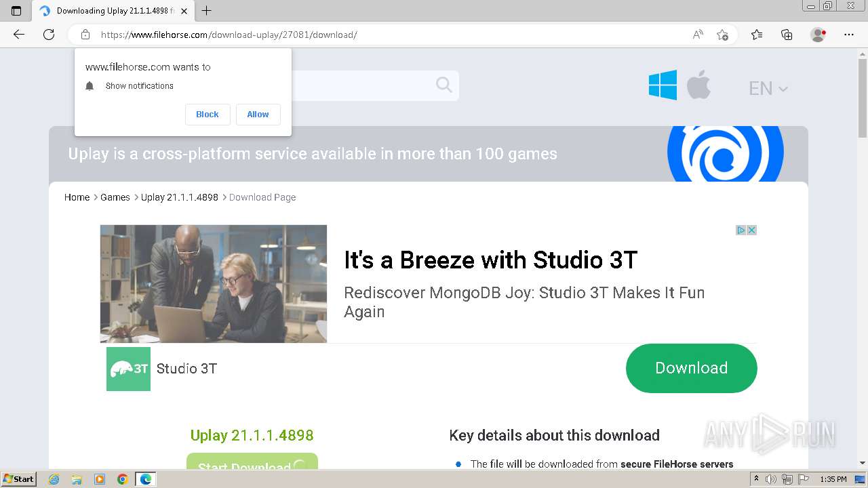
Task: Click the page scrollbar thumb
Action: point(863,98)
